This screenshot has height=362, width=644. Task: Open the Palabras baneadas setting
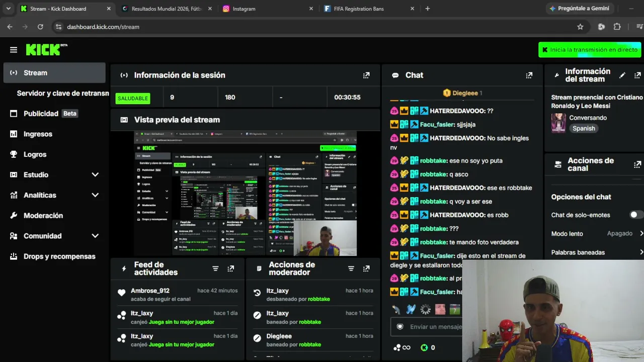coord(597,252)
